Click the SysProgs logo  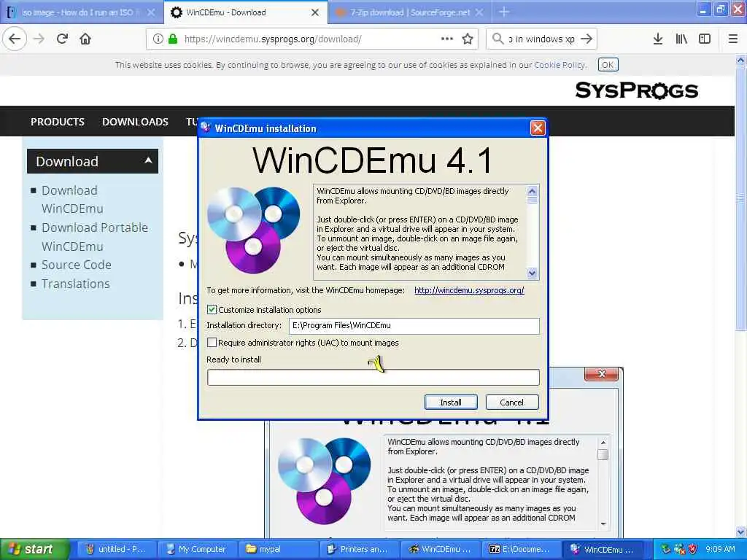pyautogui.click(x=637, y=90)
